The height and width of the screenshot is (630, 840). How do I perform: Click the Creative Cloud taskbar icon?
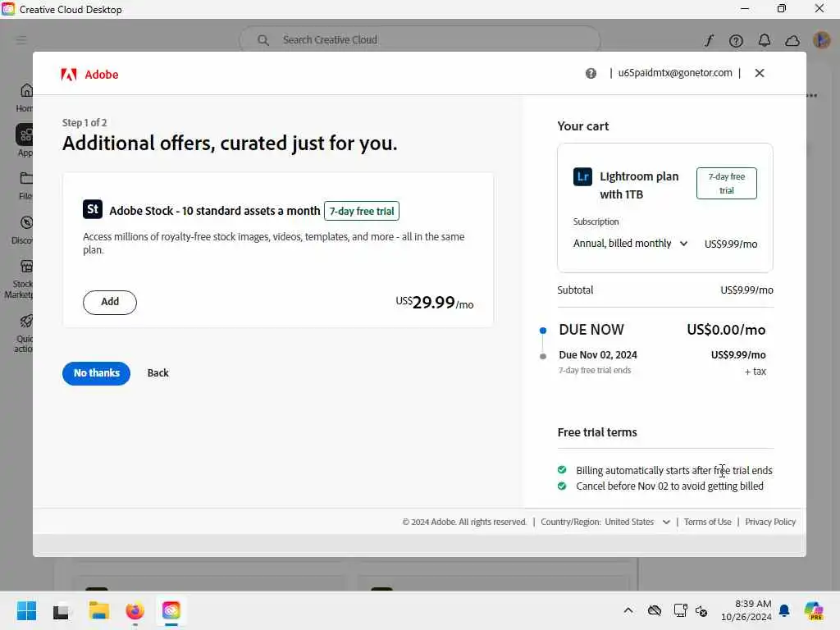click(x=171, y=610)
